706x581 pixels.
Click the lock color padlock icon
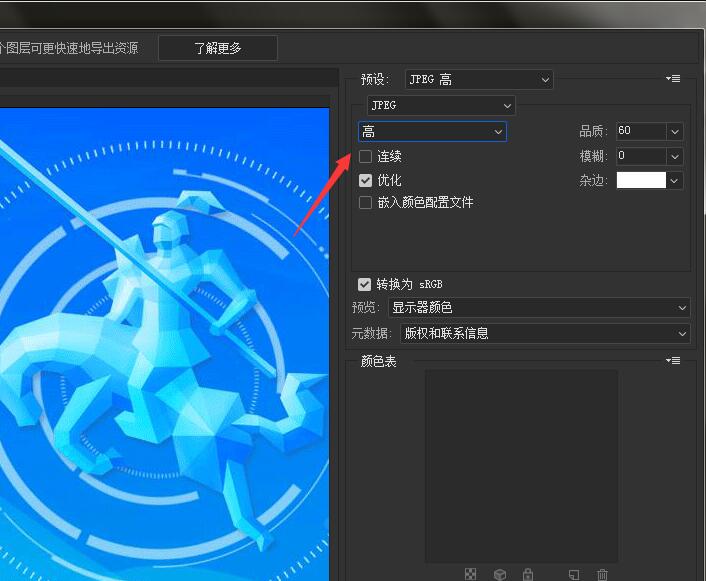tap(528, 574)
